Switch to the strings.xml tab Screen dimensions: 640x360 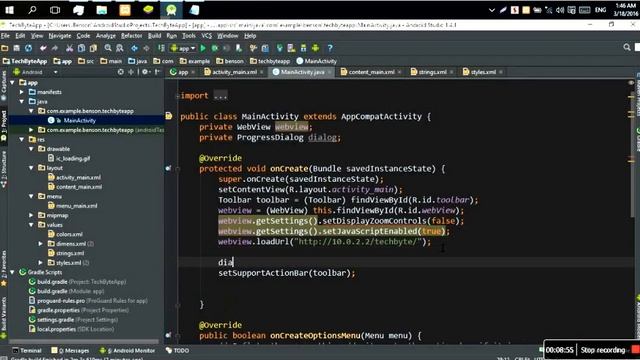click(432, 72)
